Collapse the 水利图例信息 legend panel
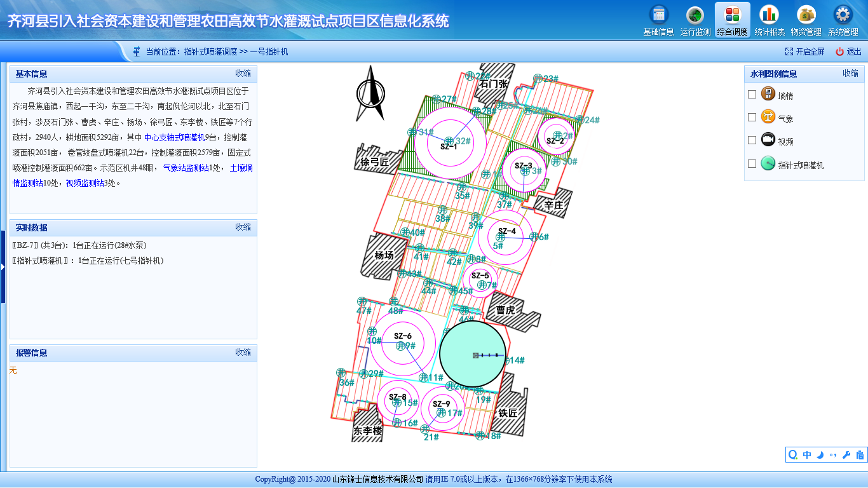868x488 pixels. 850,74
